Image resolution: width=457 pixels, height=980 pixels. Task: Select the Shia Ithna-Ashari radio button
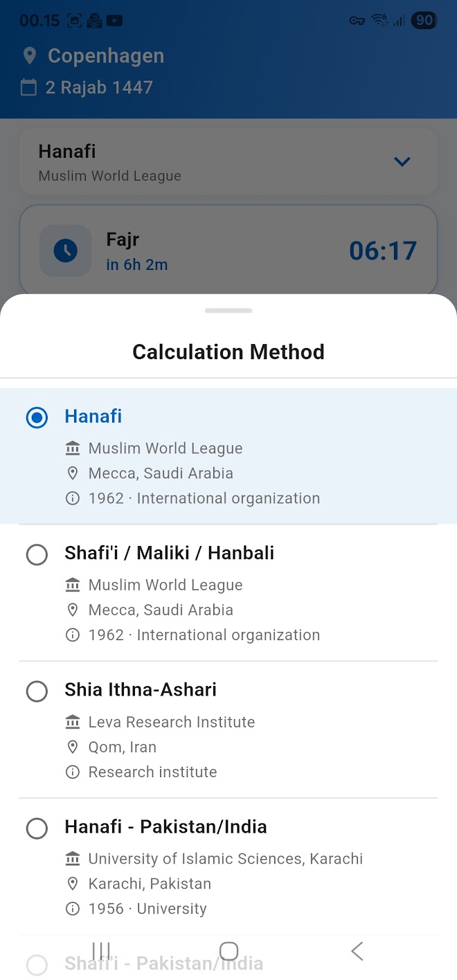point(37,691)
